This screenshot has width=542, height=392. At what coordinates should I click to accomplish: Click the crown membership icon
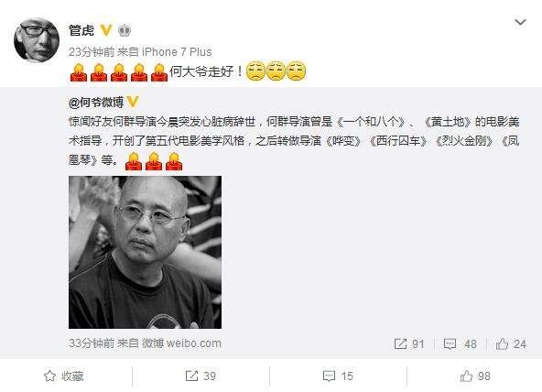[125, 31]
